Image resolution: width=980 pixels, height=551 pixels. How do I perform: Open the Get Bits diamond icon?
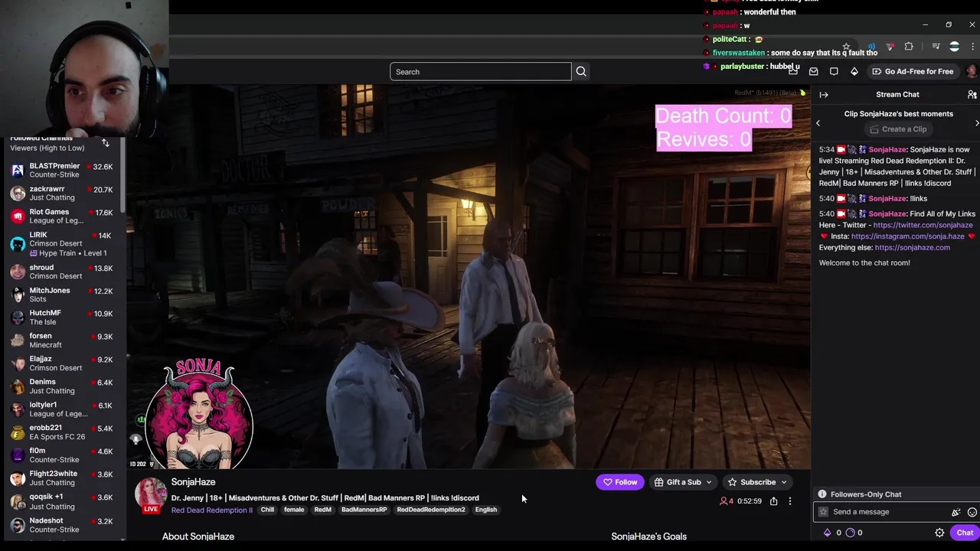click(854, 71)
